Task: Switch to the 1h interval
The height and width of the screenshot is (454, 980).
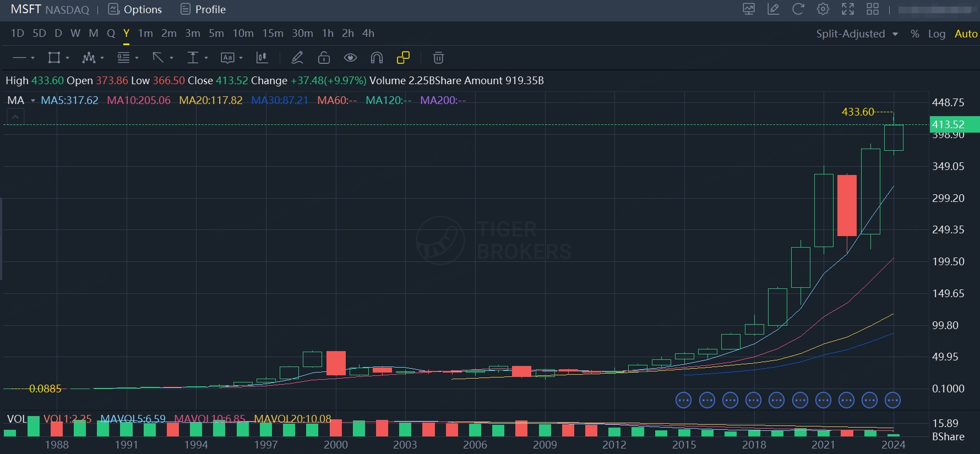Action: click(328, 33)
